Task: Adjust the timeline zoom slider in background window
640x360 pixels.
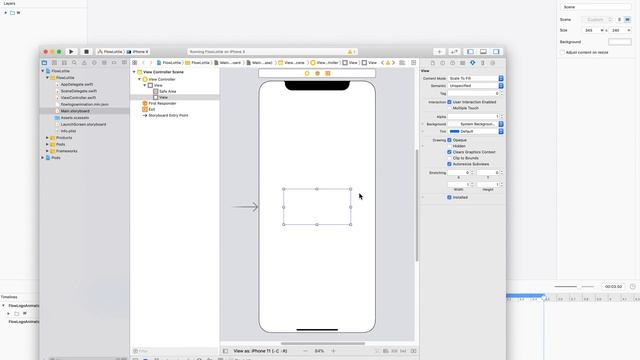Action: [x=580, y=287]
